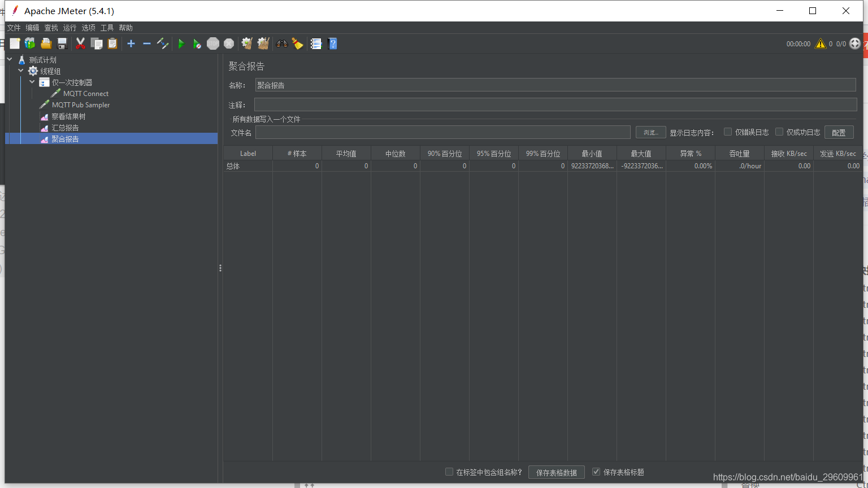
Task: Collapse the 仅一次控制器 node
Action: point(32,82)
